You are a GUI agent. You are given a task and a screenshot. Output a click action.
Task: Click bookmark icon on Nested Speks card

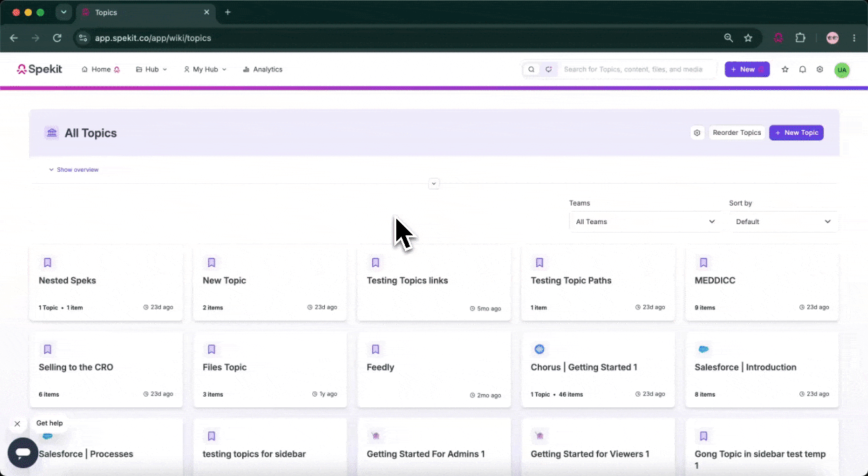[x=48, y=262]
